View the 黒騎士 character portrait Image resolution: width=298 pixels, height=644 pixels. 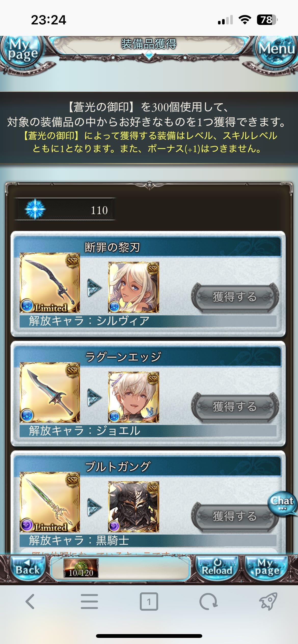[x=133, y=507]
